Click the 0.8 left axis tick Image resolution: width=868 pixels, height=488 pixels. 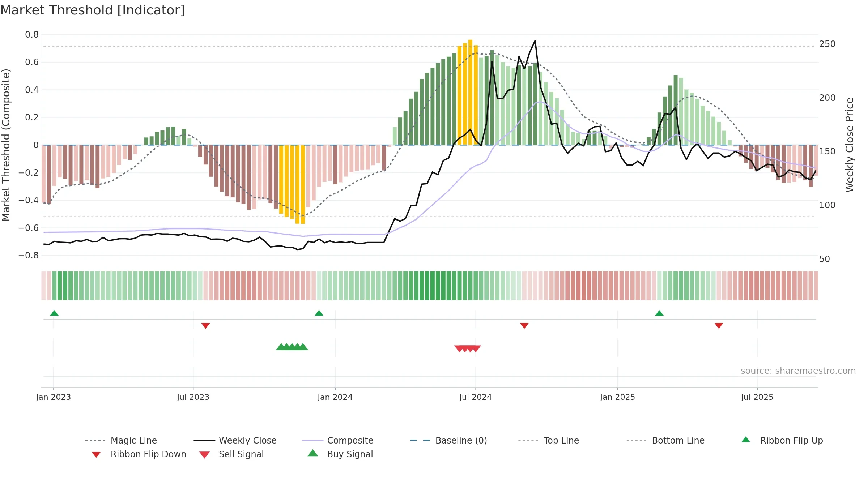(32, 35)
